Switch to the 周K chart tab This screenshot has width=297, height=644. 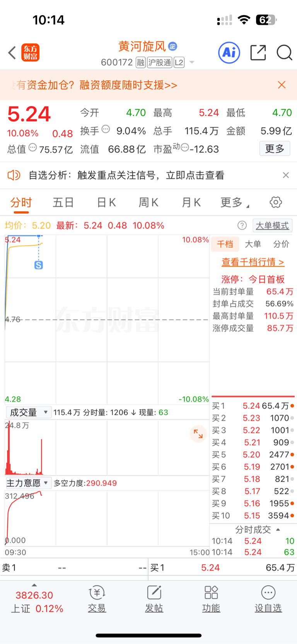click(148, 203)
